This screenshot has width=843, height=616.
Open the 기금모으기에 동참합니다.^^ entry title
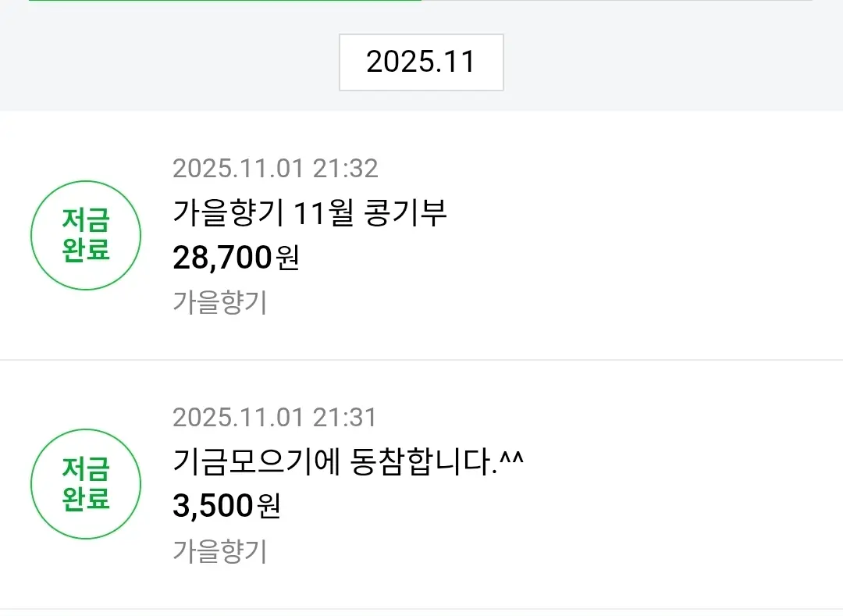coord(347,462)
